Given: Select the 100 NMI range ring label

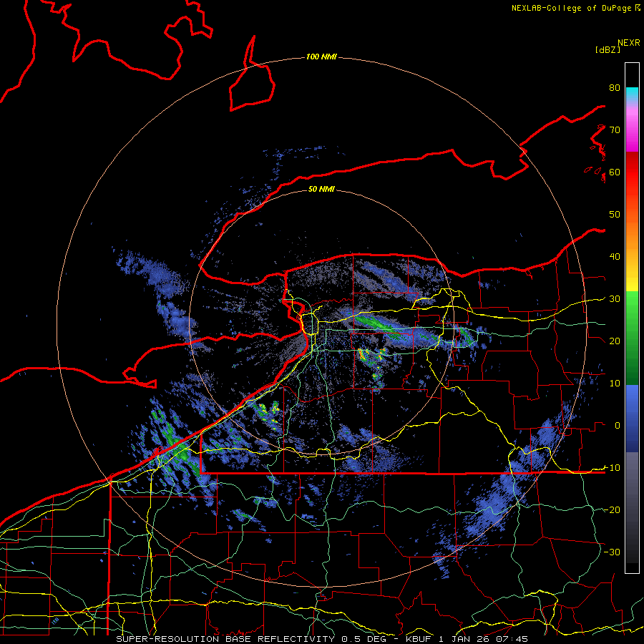Looking at the screenshot, I should [321, 57].
